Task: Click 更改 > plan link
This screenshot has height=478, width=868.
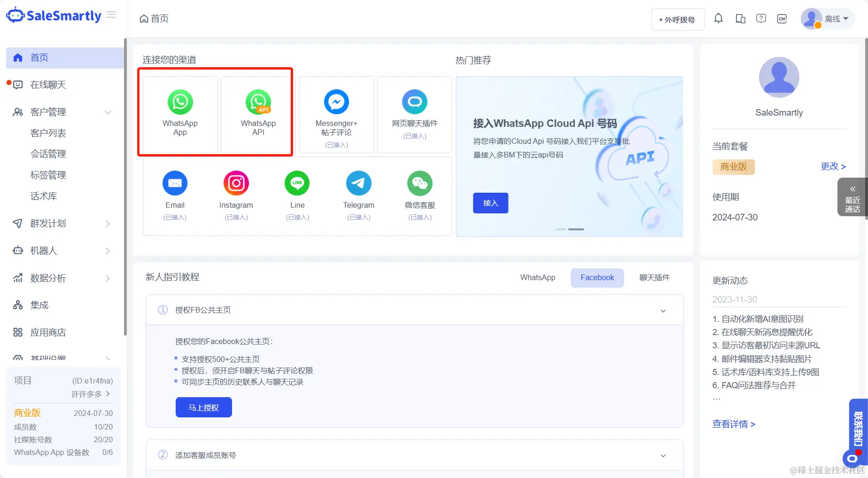Action: tap(833, 166)
